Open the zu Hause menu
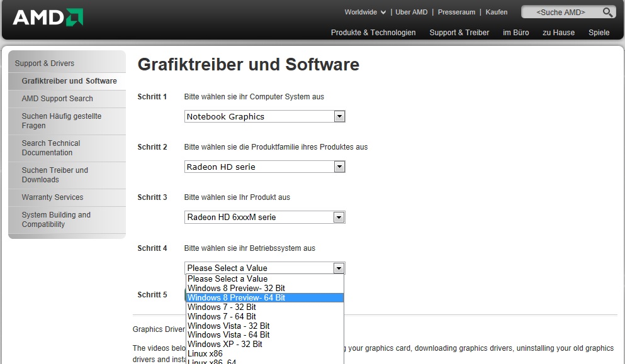Viewport: 625px width, 364px height. [558, 33]
